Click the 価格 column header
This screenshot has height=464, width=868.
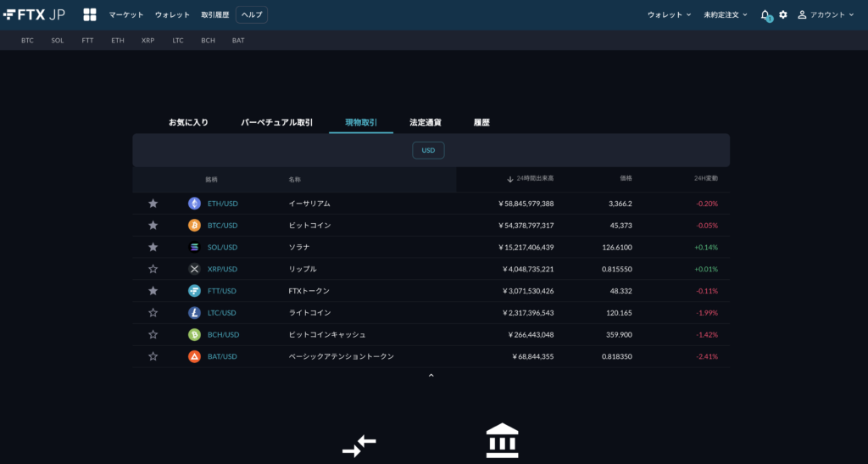(626, 178)
